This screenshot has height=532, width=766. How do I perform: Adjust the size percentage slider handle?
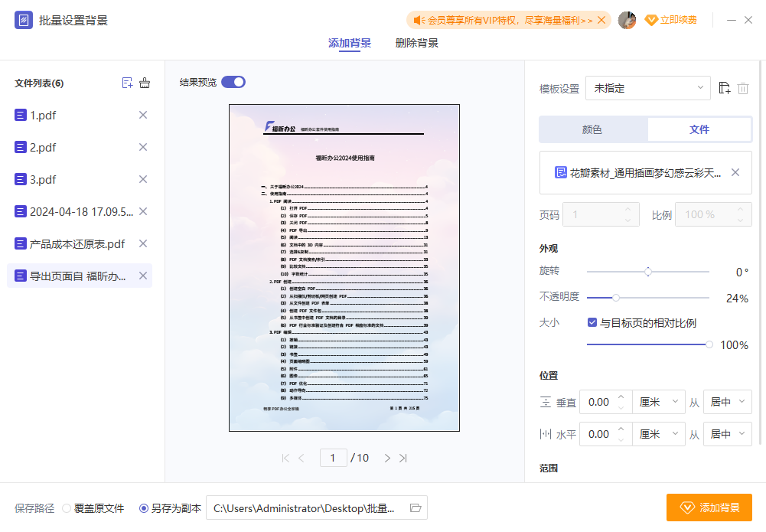pyautogui.click(x=709, y=344)
